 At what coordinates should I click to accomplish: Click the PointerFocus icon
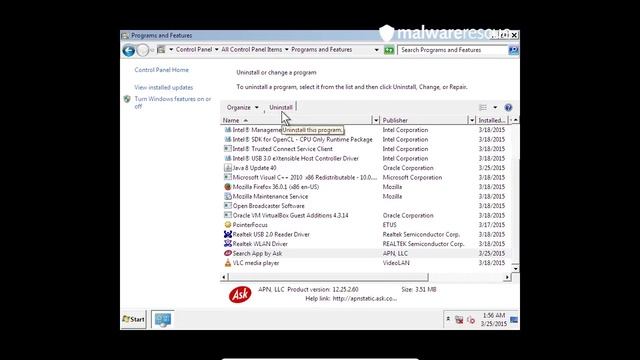coord(228,225)
